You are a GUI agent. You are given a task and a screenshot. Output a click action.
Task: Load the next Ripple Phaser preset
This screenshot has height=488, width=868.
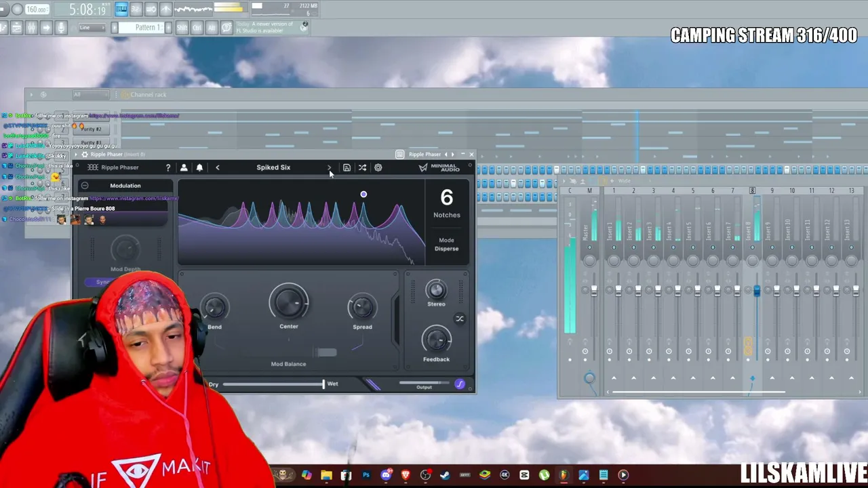(330, 167)
